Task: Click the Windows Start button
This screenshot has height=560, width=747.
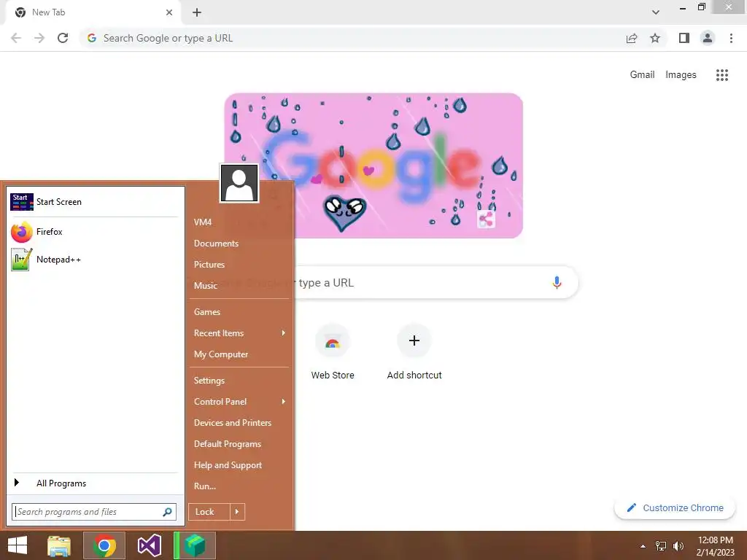Action: (18, 545)
